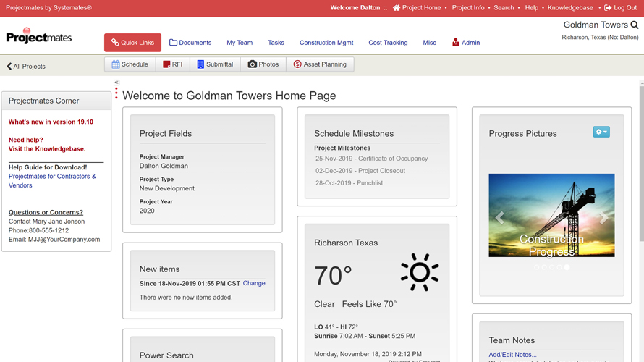The image size is (644, 362).
Task: Click the Punchlist milestone
Action: coord(349,183)
